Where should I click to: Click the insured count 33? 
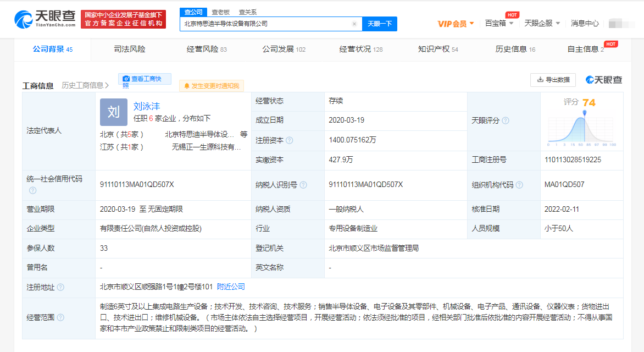(x=103, y=249)
